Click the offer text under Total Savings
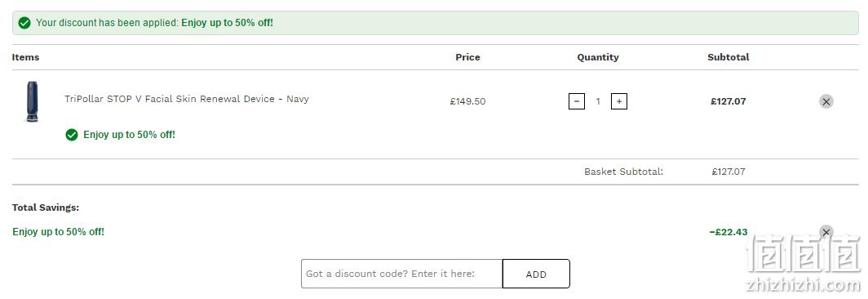Image resolution: width=868 pixels, height=299 pixels. (58, 232)
